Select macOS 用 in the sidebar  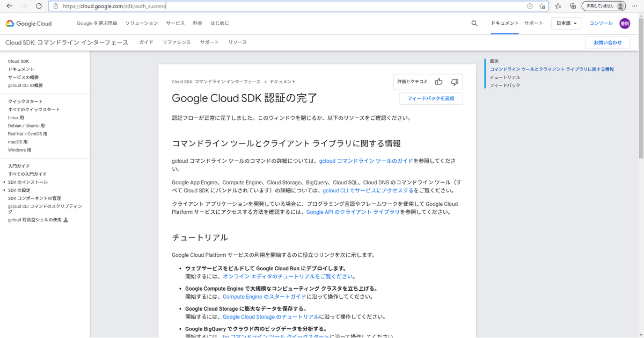(18, 142)
